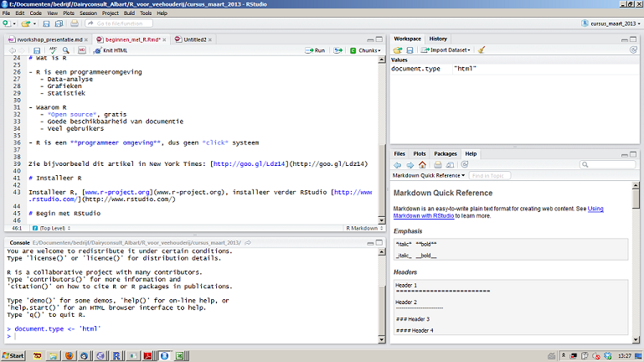Screen dimensions: 644x362
Task: Switch to the History tab
Action: point(438,39)
